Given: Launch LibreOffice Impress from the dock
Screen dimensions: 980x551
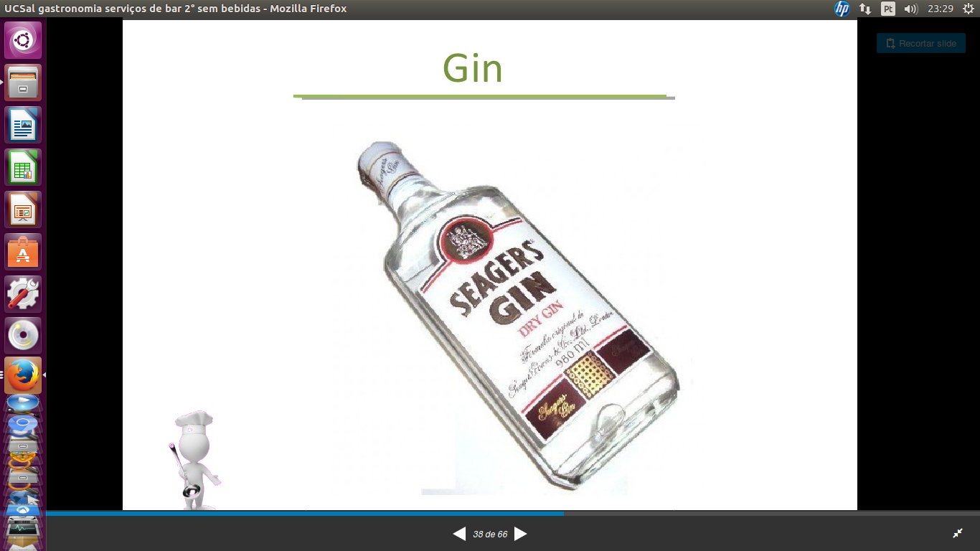Looking at the screenshot, I should point(23,209).
